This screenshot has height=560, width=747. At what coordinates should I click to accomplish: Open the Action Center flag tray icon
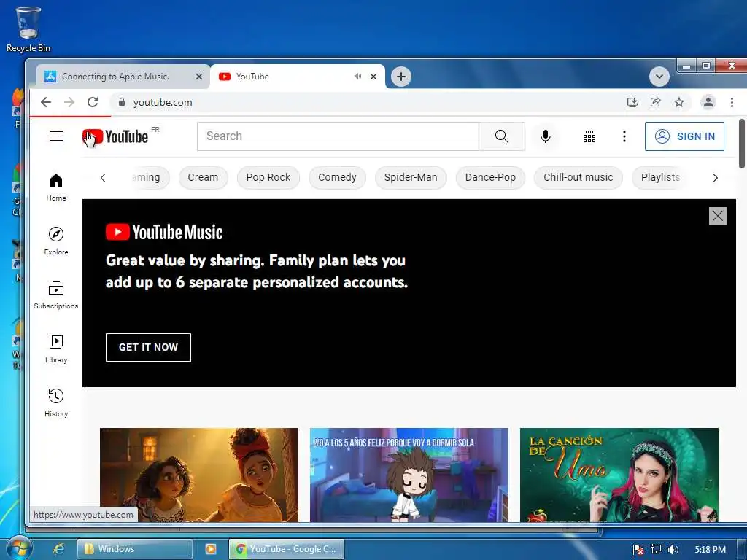[638, 550]
